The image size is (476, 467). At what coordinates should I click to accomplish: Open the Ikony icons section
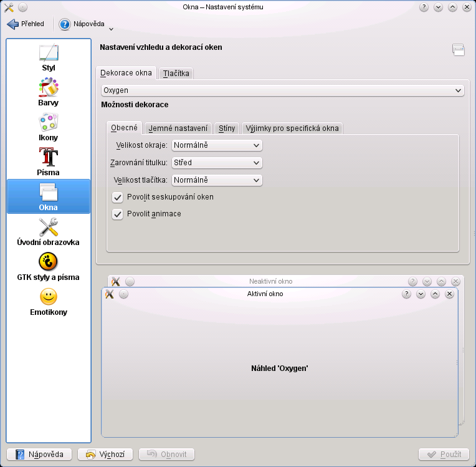(48, 127)
